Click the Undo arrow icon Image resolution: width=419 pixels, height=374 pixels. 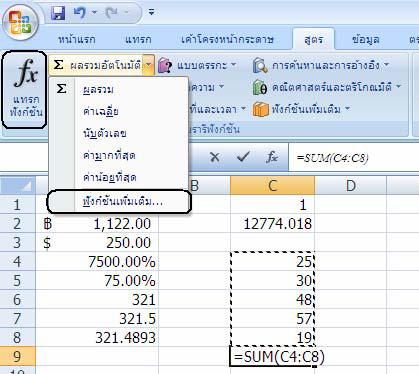[80, 13]
